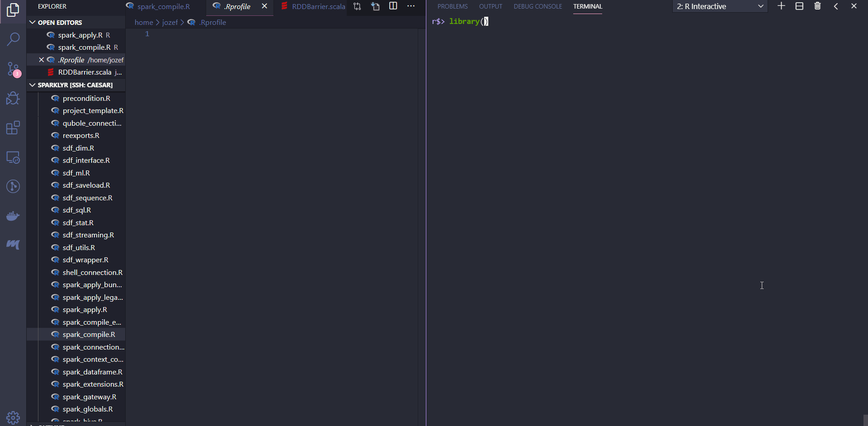Open Source Control with 3 pending changes
This screenshot has width=868, height=426.
(13, 69)
